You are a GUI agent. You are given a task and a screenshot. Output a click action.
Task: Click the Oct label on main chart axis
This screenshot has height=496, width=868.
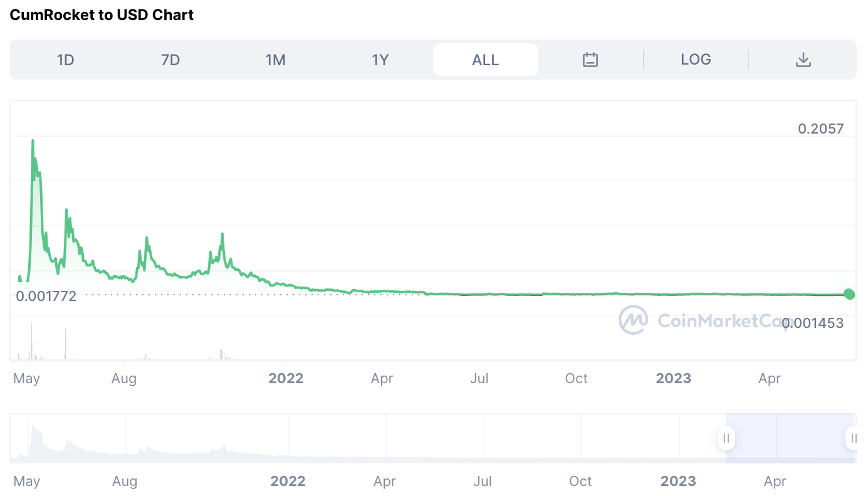tap(576, 379)
